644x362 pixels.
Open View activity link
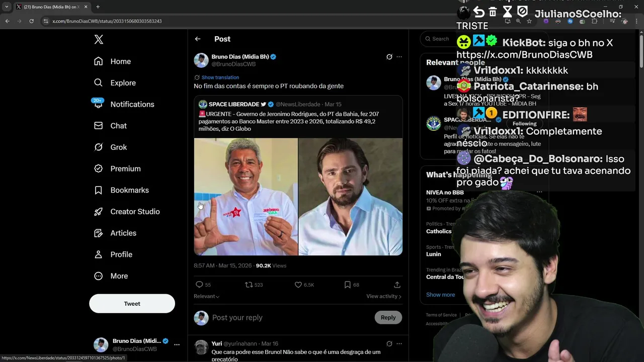[384, 296]
